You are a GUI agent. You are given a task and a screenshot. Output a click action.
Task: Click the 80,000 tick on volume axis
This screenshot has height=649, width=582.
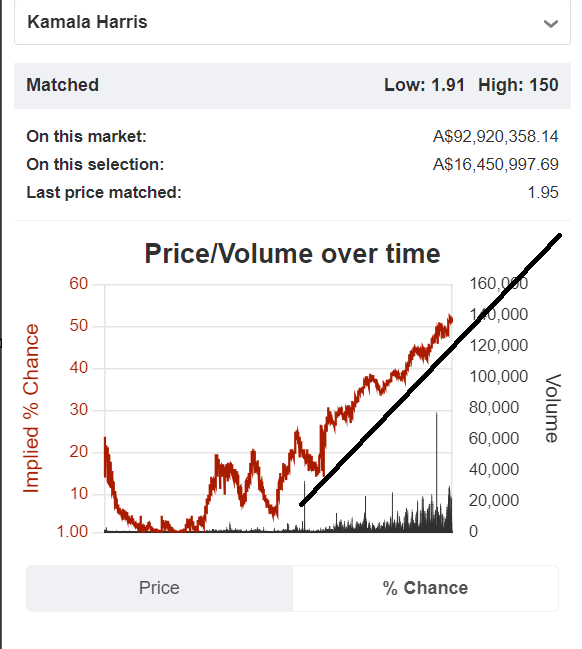click(494, 407)
